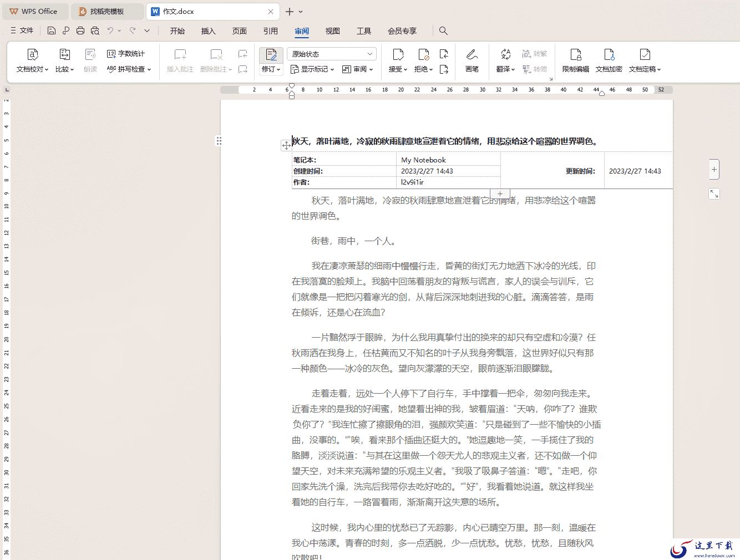Click the expand table diagonal arrows icon

coord(714,194)
